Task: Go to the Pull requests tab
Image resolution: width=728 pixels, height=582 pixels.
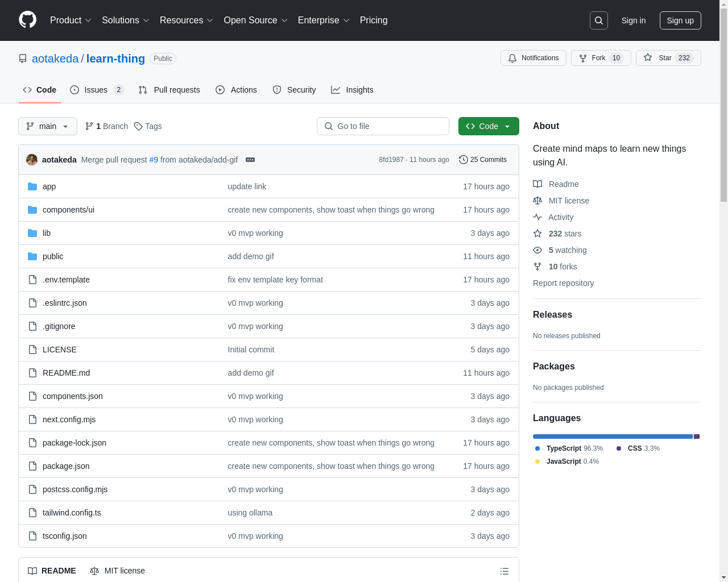Action: click(x=169, y=90)
